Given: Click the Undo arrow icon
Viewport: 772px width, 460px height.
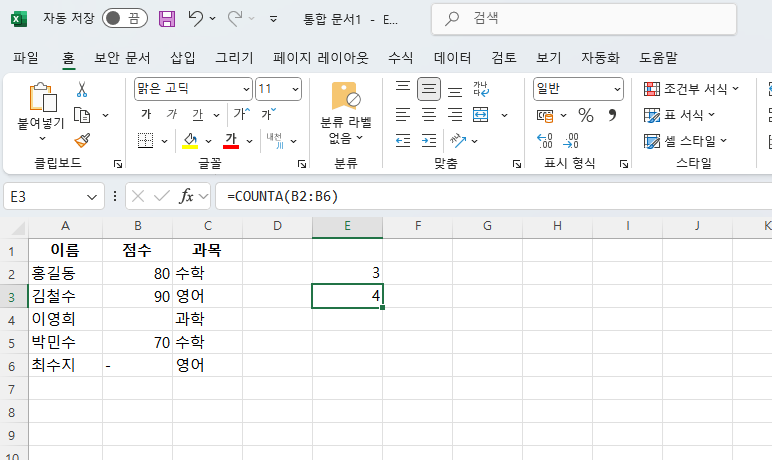Looking at the screenshot, I should coord(195,19).
